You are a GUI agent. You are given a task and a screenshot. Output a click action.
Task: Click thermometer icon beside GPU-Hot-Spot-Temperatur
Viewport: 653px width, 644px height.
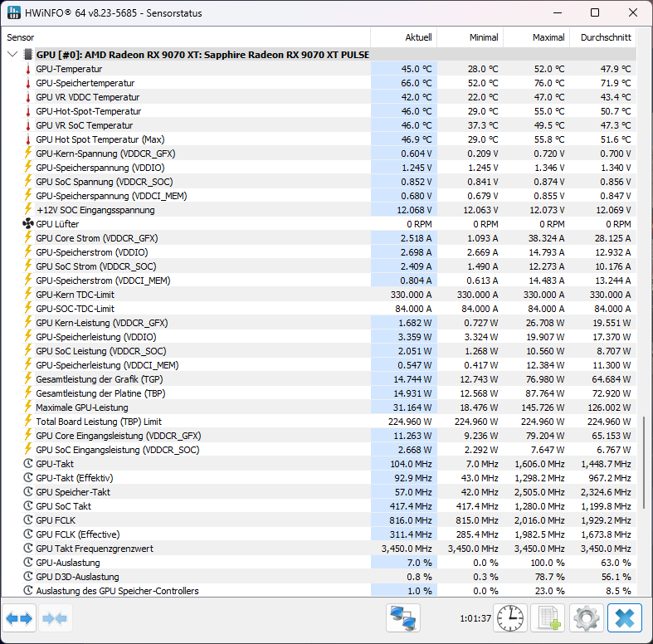[x=28, y=112]
